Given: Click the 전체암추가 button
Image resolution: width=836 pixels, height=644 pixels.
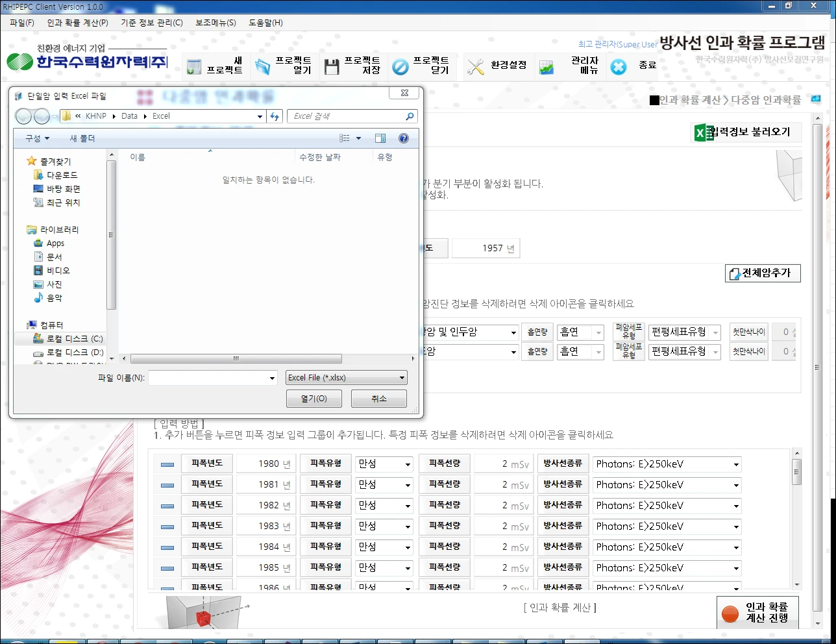Looking at the screenshot, I should [x=763, y=273].
